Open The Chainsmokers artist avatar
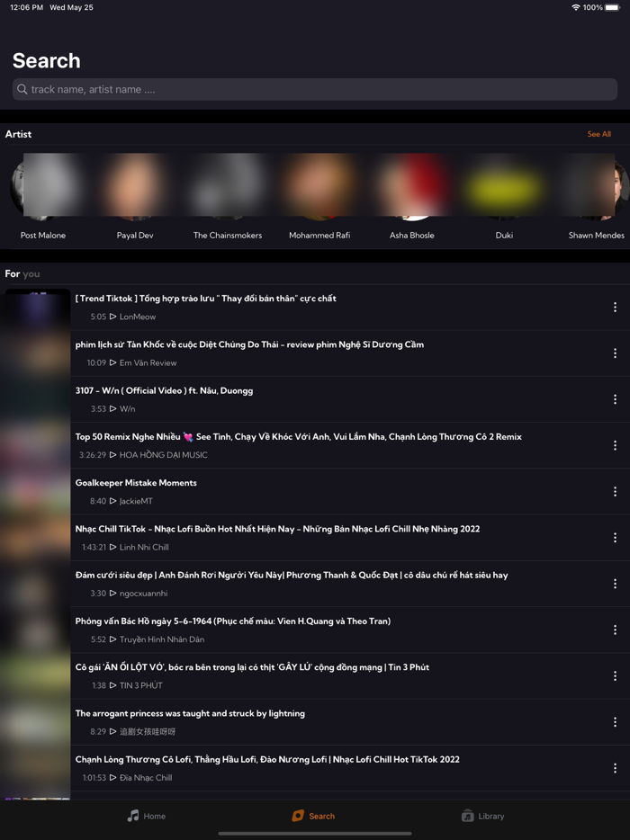 [x=228, y=187]
